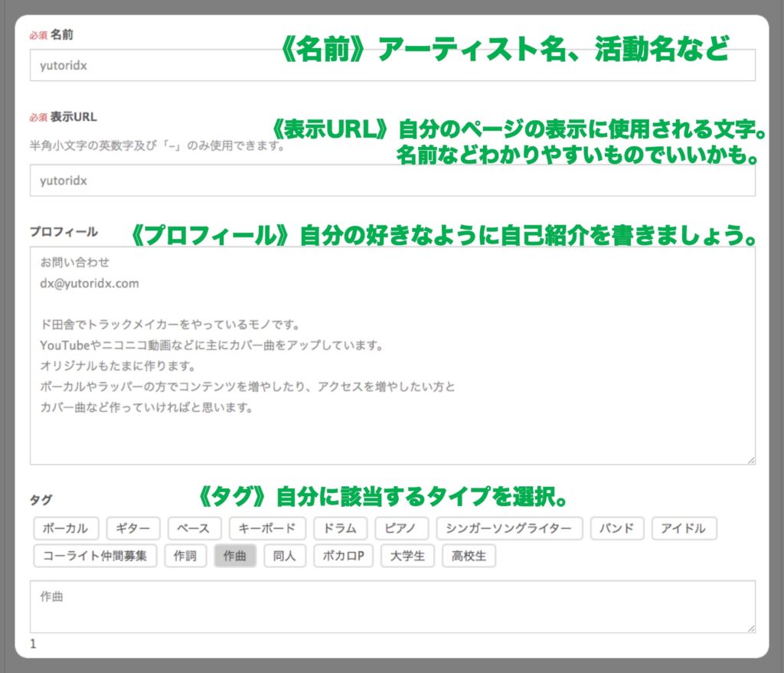The height and width of the screenshot is (673, 784).
Task: Toggle the アイドル tag
Action: (684, 528)
